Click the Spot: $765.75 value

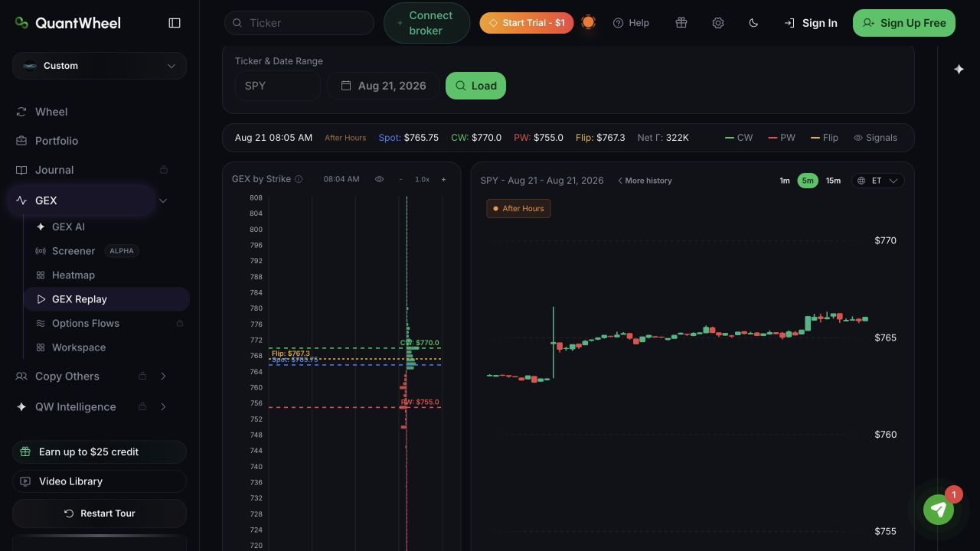point(409,138)
